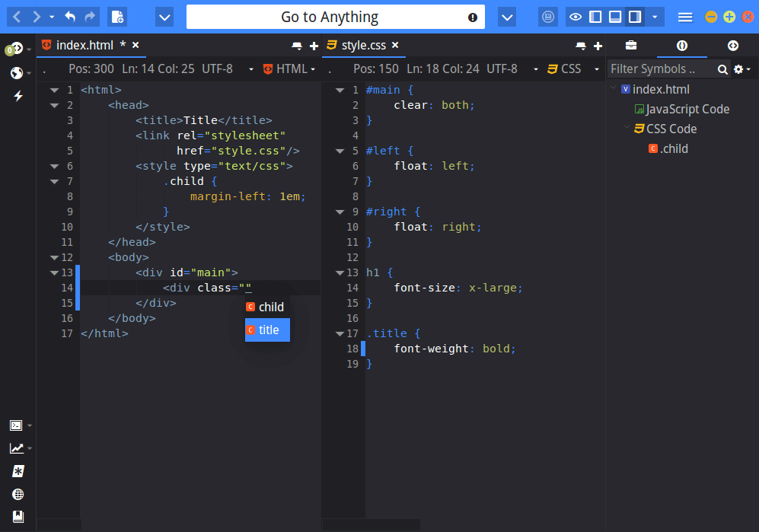Viewport: 759px width, 532px height.
Task: Open the hamburger main menu
Action: point(685,18)
